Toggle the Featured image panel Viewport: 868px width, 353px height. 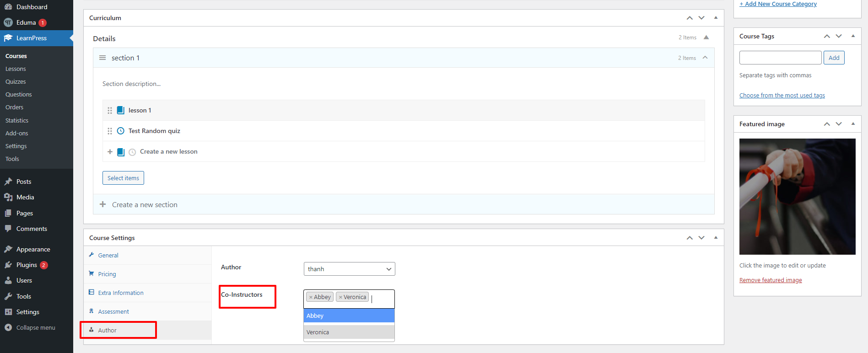pyautogui.click(x=853, y=124)
